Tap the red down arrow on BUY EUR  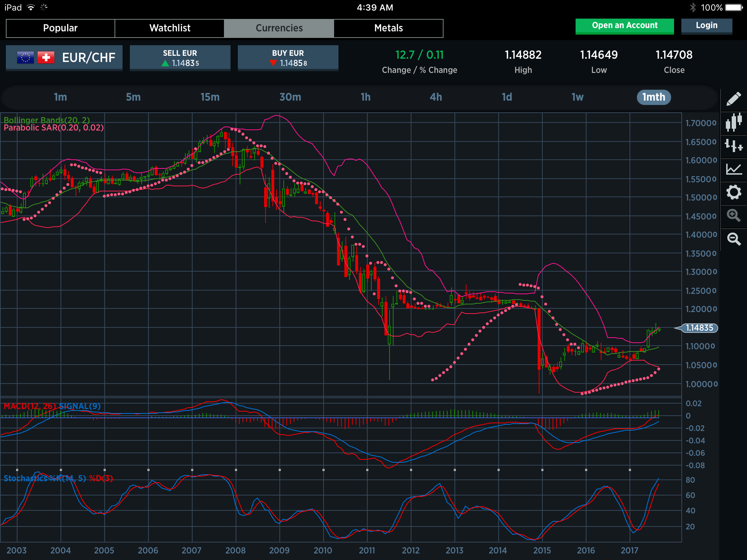[x=273, y=63]
